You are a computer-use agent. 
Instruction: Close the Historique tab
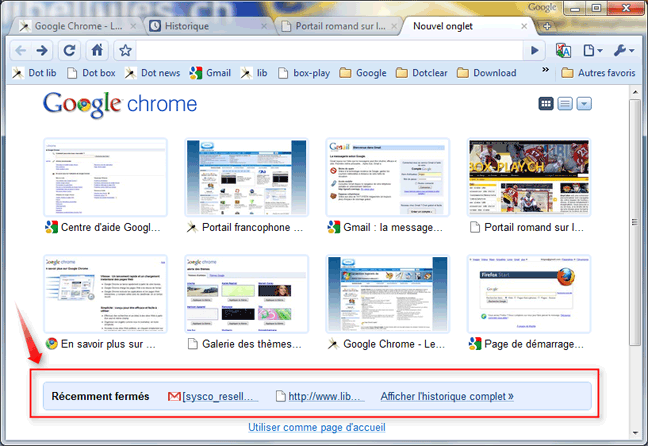click(264, 26)
